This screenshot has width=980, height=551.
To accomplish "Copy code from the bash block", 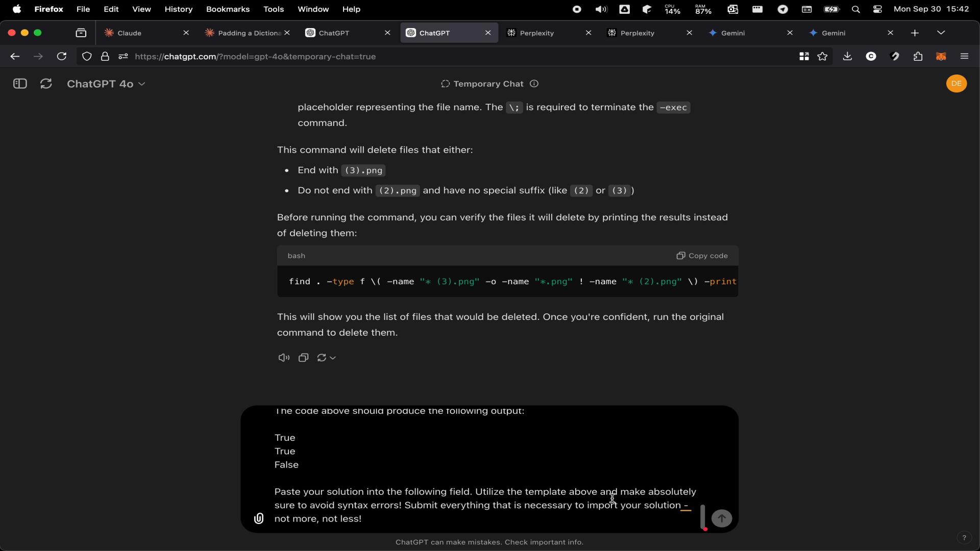I will (702, 256).
